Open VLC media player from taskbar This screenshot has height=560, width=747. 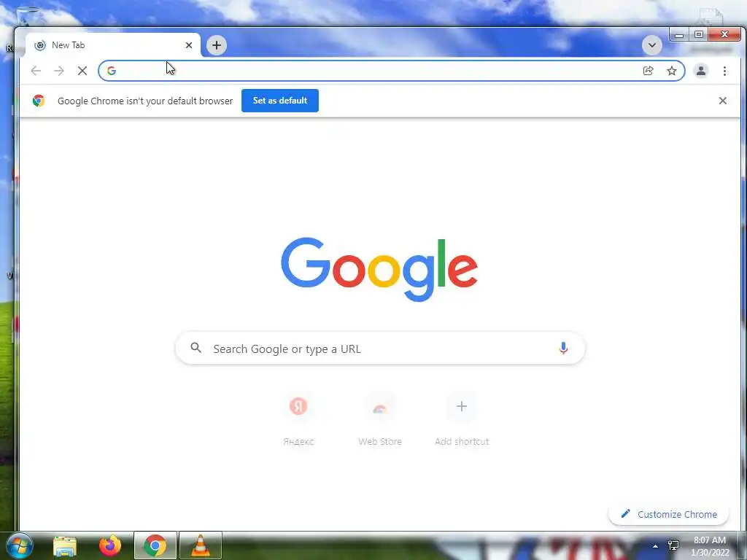[x=201, y=545]
